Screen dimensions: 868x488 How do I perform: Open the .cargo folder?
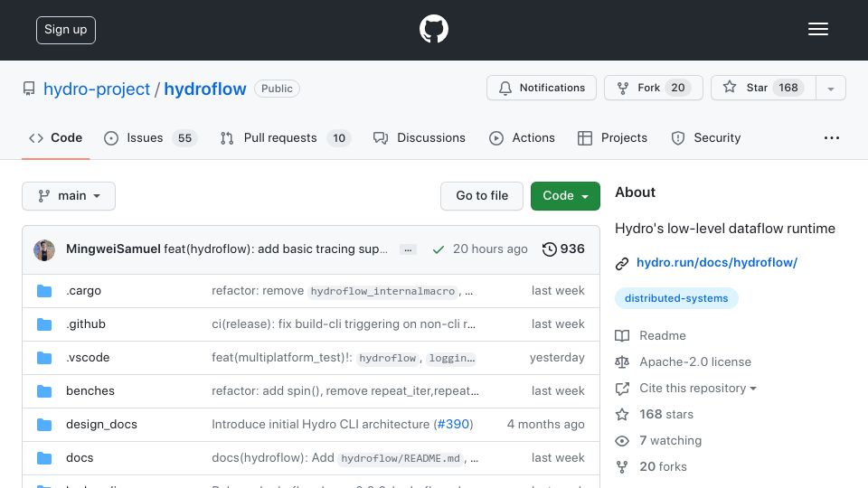pos(83,290)
